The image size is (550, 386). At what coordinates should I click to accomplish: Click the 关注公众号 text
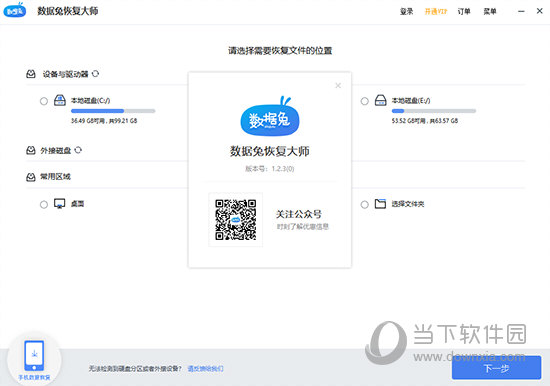point(299,214)
